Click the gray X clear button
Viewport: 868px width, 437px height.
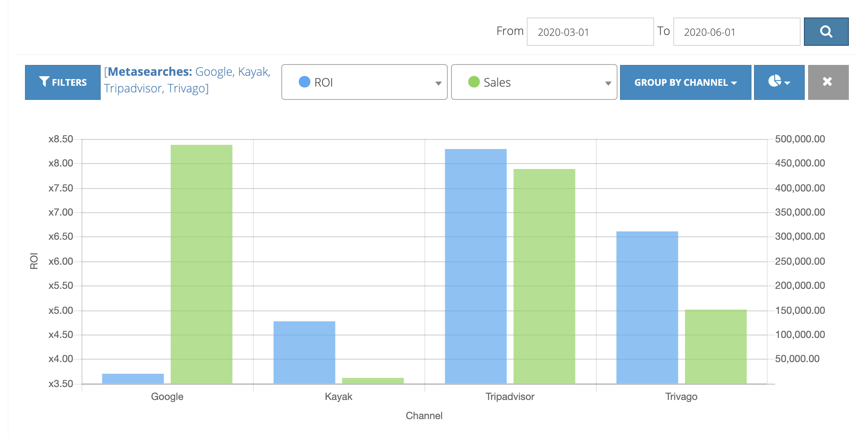tap(828, 82)
